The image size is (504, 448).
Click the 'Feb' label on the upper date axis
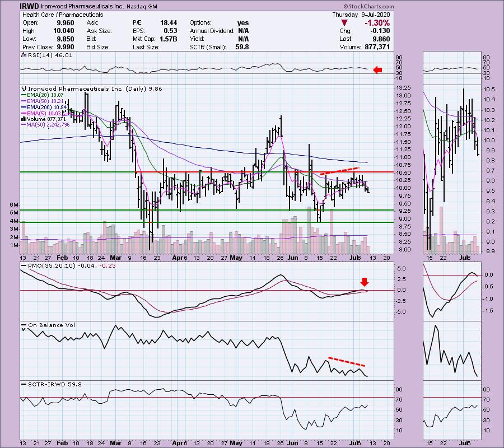62,258
